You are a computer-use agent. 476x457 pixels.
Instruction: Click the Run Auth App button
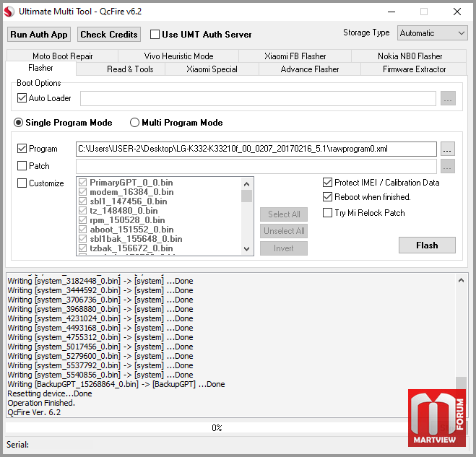39,34
